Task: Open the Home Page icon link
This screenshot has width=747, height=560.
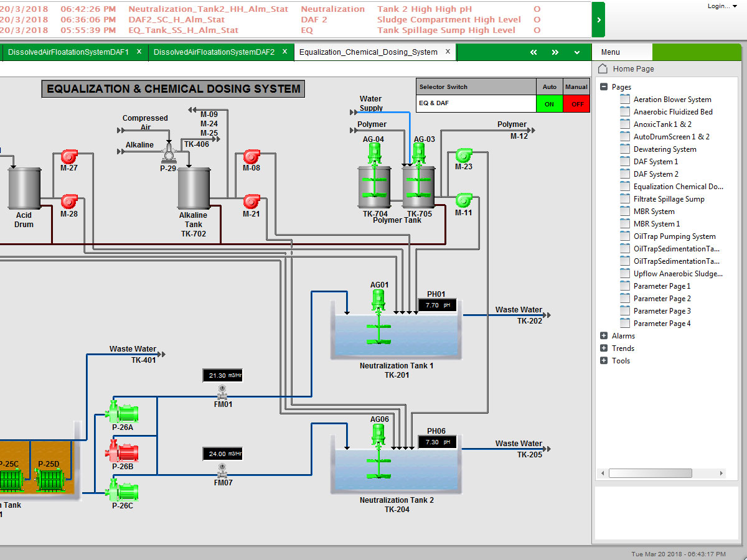Action: coord(603,69)
